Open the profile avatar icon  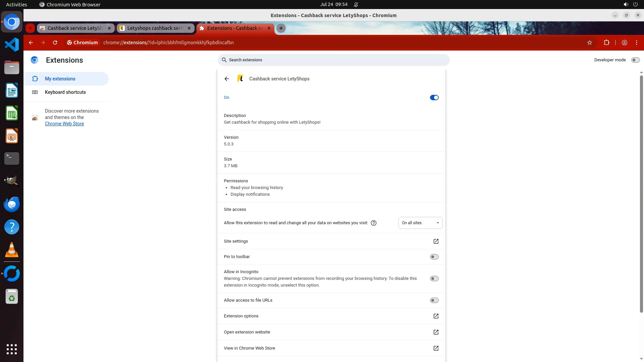(625, 43)
